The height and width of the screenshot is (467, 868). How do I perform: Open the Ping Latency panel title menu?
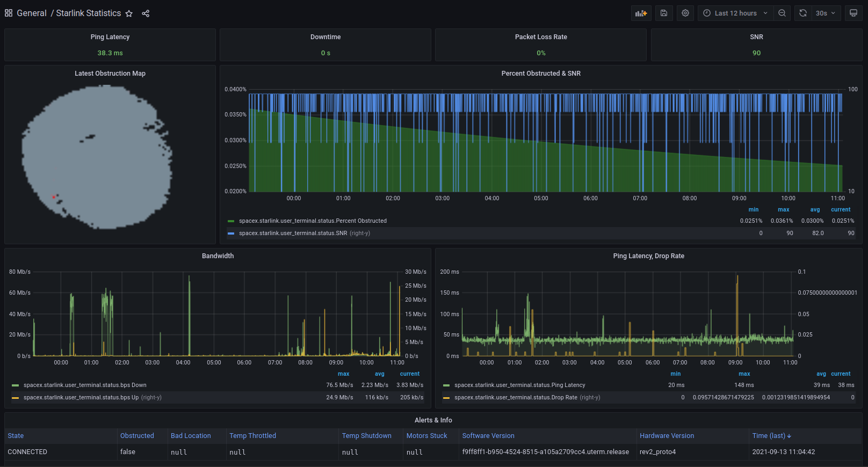click(x=110, y=37)
